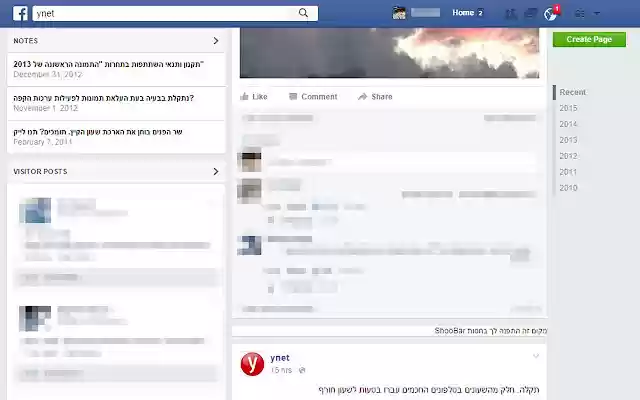Go to Home in top bar
The height and width of the screenshot is (400, 640).
pyautogui.click(x=463, y=13)
